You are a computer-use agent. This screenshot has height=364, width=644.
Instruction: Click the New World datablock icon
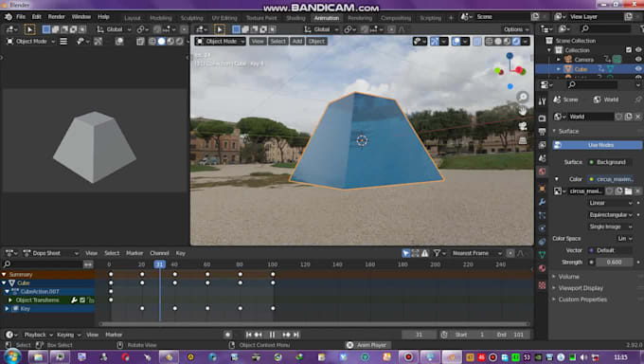tap(628, 117)
